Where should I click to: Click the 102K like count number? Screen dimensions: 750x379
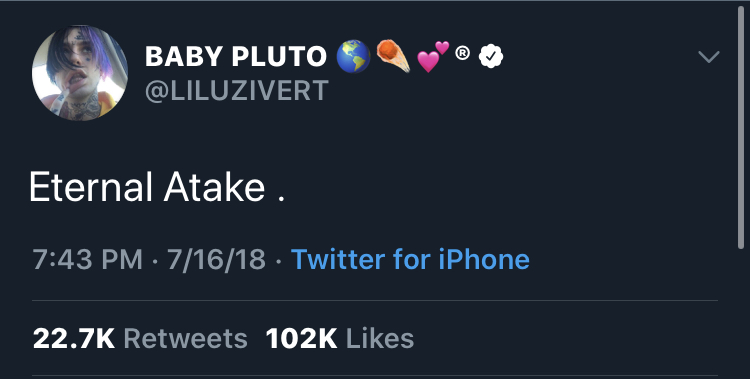click(301, 338)
